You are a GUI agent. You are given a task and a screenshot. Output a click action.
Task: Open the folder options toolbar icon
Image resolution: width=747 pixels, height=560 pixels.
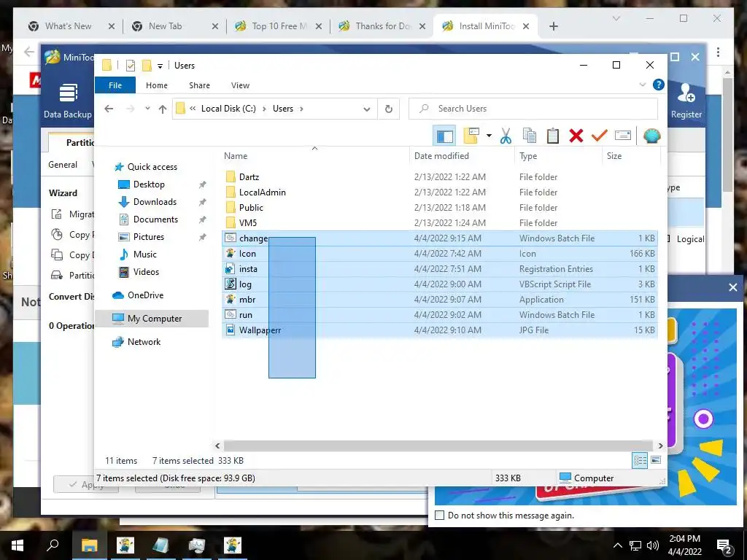[471, 136]
